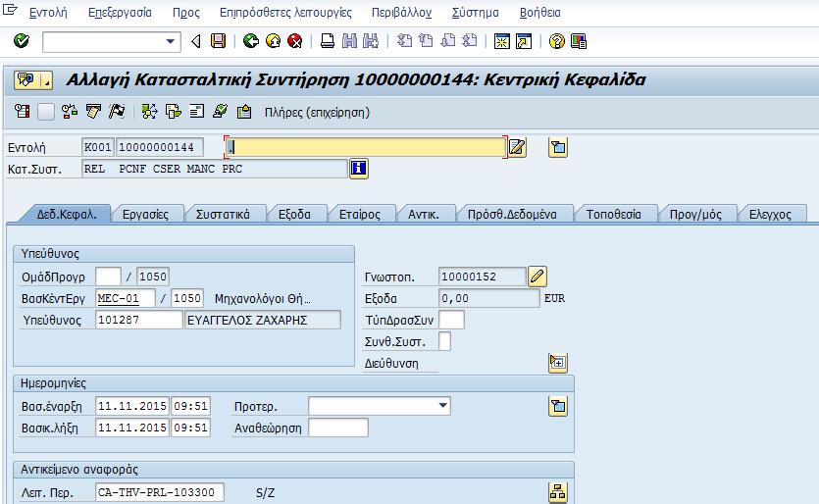Click the functional location structure icon

click(558, 492)
